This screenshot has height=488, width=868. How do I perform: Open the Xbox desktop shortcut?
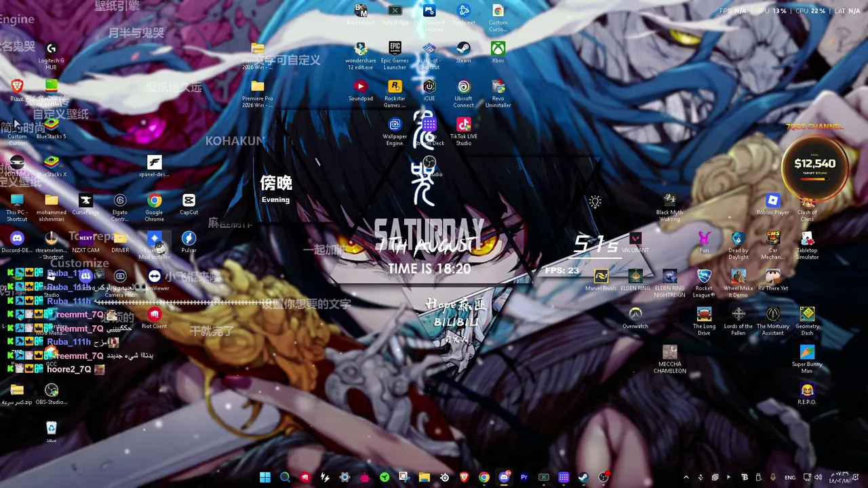click(x=498, y=52)
